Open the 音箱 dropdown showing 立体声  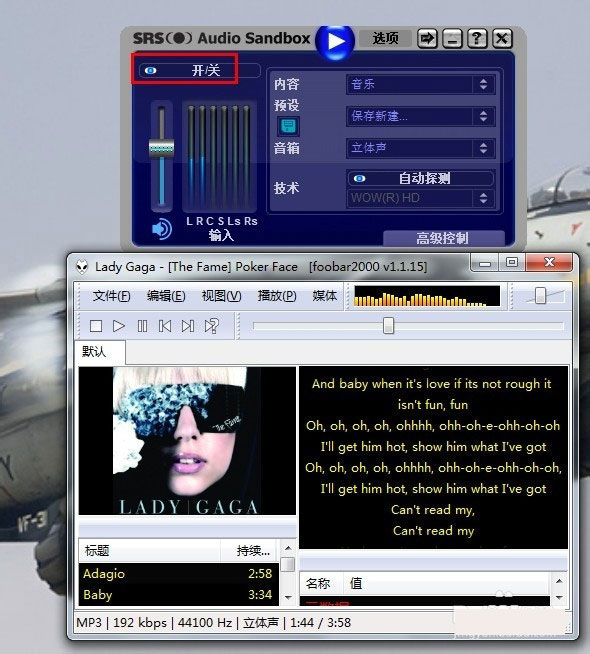point(421,148)
